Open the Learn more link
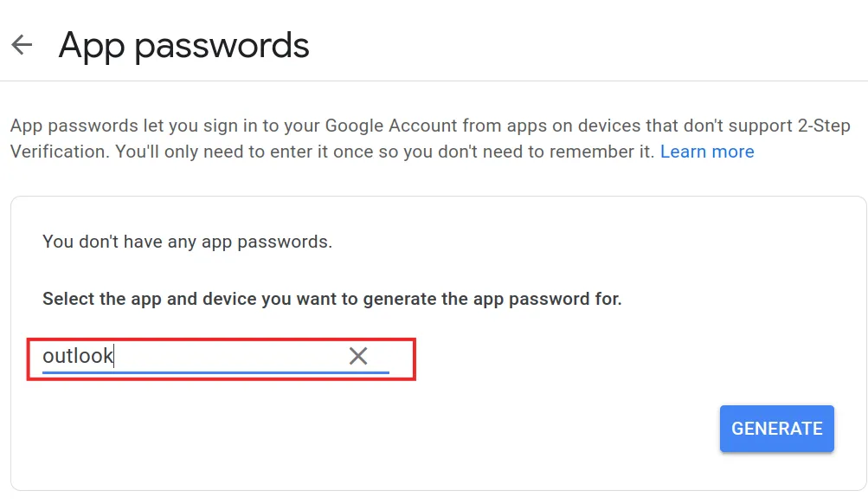Image resolution: width=868 pixels, height=504 pixels. tap(706, 152)
